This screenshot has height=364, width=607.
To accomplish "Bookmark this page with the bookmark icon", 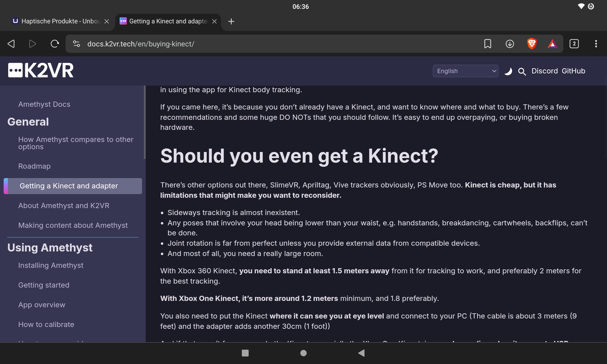I will coord(487,44).
